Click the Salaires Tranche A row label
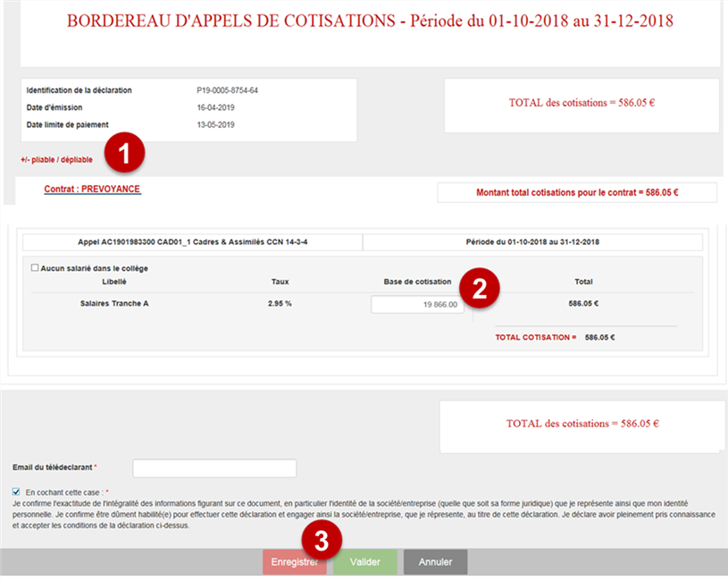The width and height of the screenshot is (728, 581). pyautogui.click(x=114, y=304)
